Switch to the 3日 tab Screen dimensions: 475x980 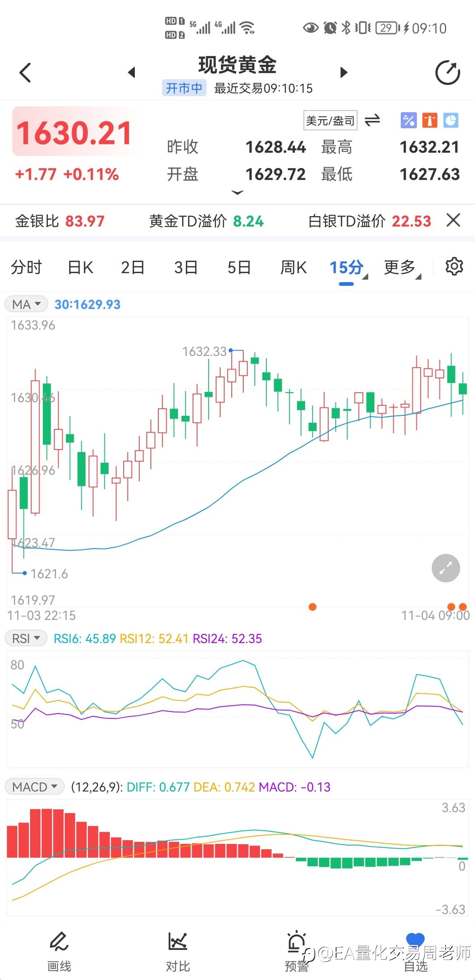point(186,267)
